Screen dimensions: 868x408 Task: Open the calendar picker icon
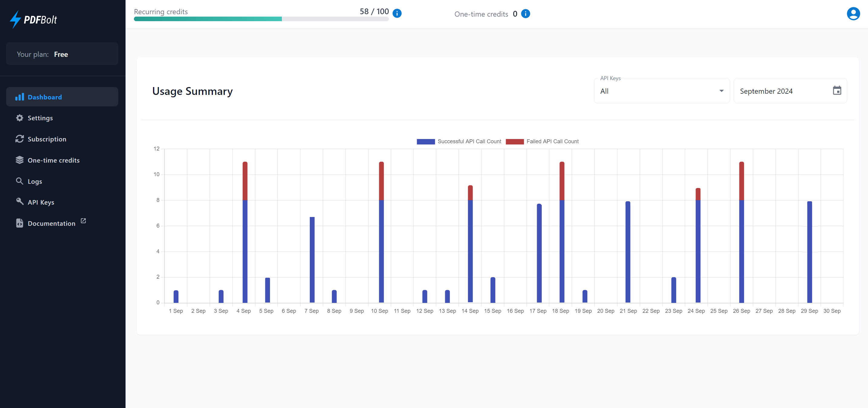point(837,91)
